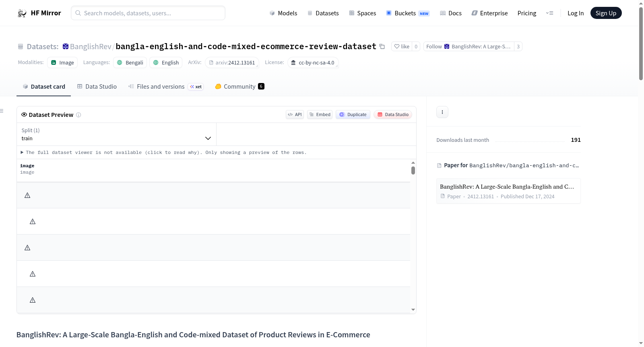Follow the BanglishRev organization
Image resolution: width=644 pixels, height=347 pixels.
(x=469, y=47)
